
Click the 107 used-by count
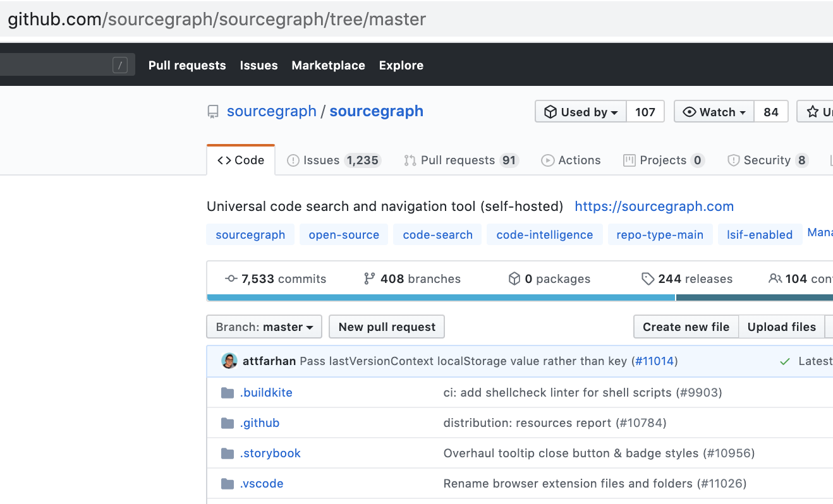645,112
